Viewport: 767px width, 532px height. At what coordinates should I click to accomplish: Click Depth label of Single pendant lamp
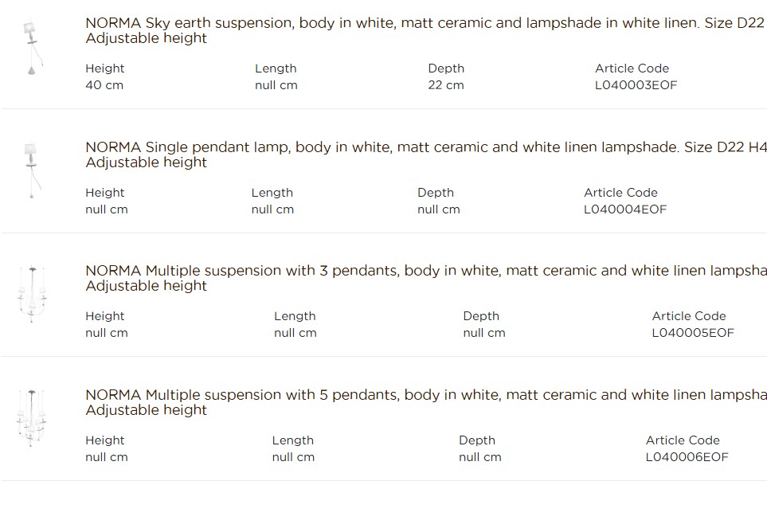[436, 193]
